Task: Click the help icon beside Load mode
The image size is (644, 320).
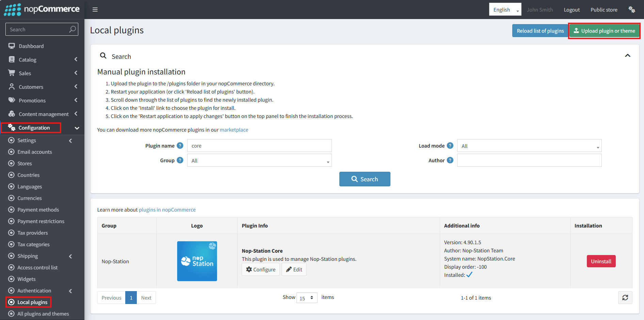Action: 450,146
